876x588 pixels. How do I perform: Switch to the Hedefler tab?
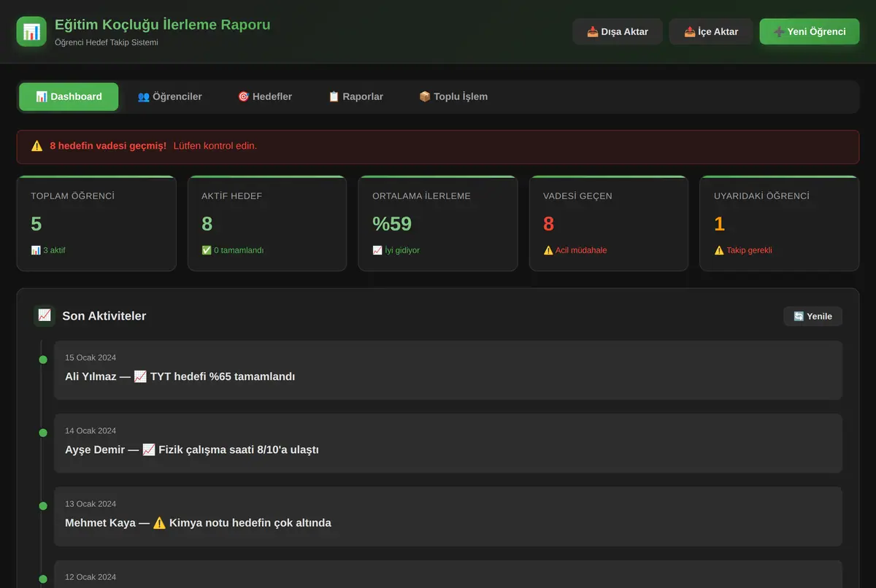coord(265,96)
